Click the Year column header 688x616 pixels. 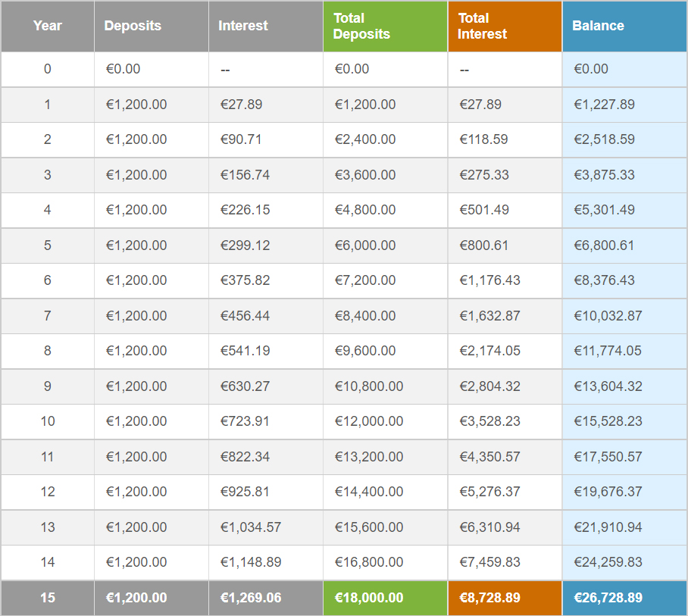[48, 26]
